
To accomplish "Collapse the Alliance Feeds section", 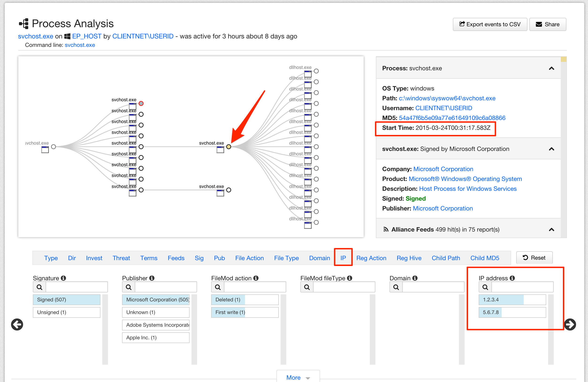I will click(x=551, y=229).
